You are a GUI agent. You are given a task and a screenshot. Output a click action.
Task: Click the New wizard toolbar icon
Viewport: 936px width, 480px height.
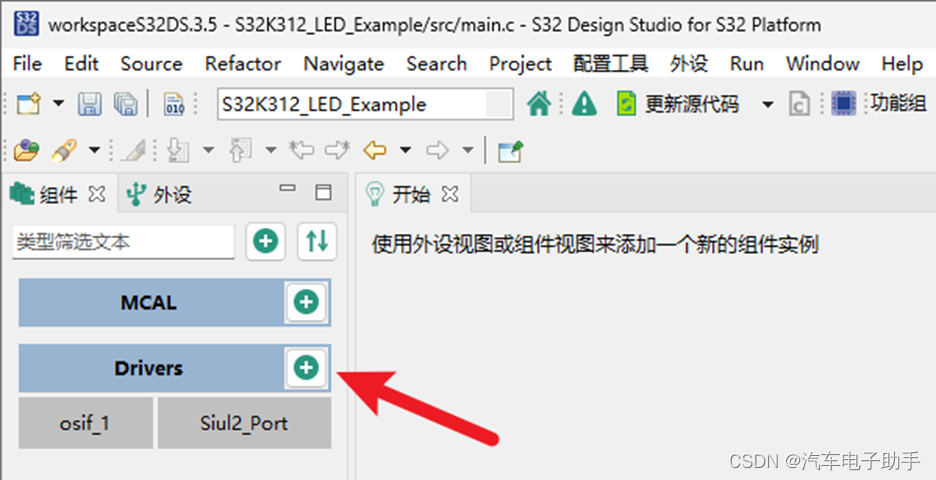click(28, 104)
